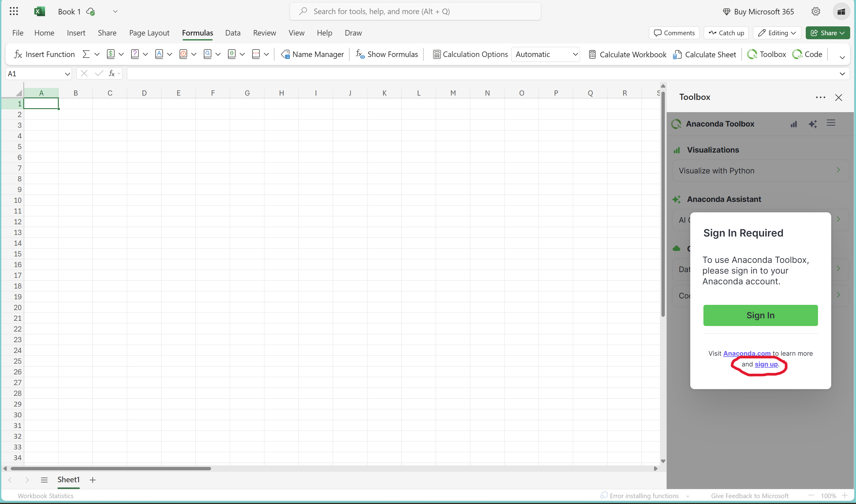
Task: Select the Sheet1 tab
Action: [68, 479]
